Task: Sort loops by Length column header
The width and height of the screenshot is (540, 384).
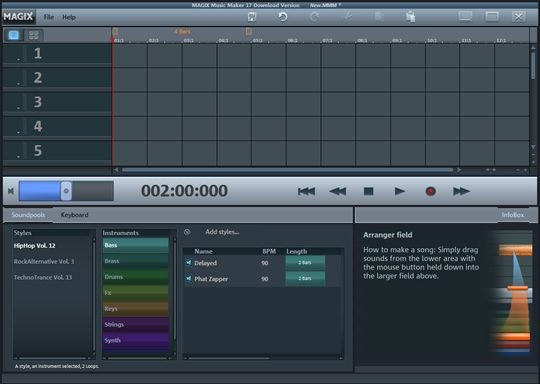Action: pyautogui.click(x=297, y=251)
